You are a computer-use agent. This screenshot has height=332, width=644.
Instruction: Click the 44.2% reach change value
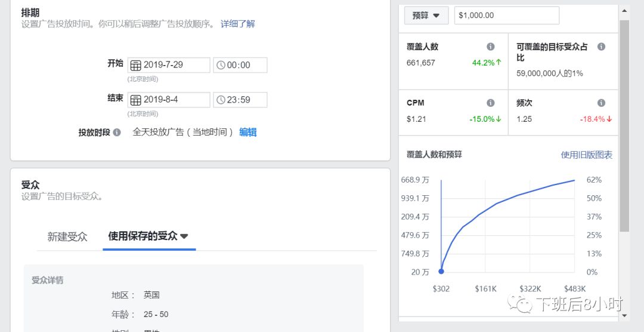pos(487,63)
